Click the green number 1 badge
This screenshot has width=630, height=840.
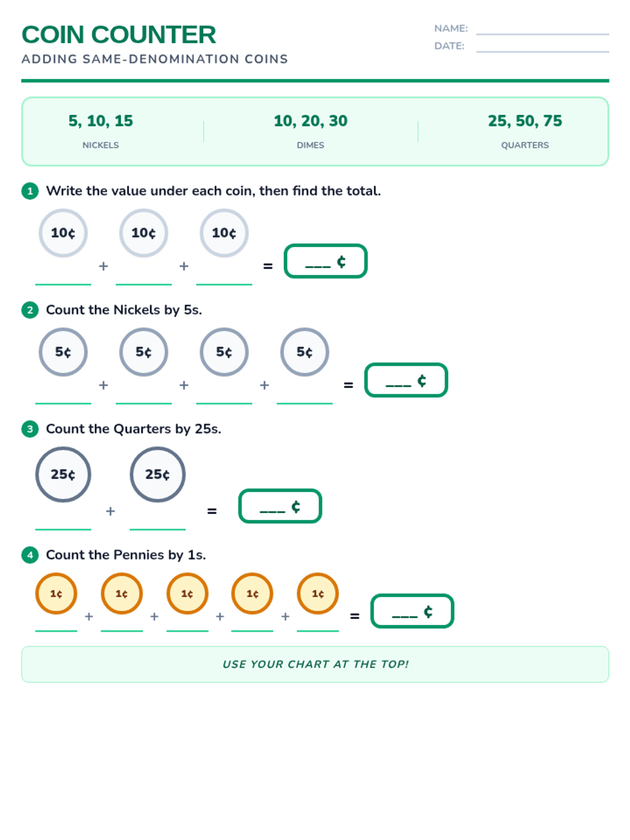(x=30, y=191)
